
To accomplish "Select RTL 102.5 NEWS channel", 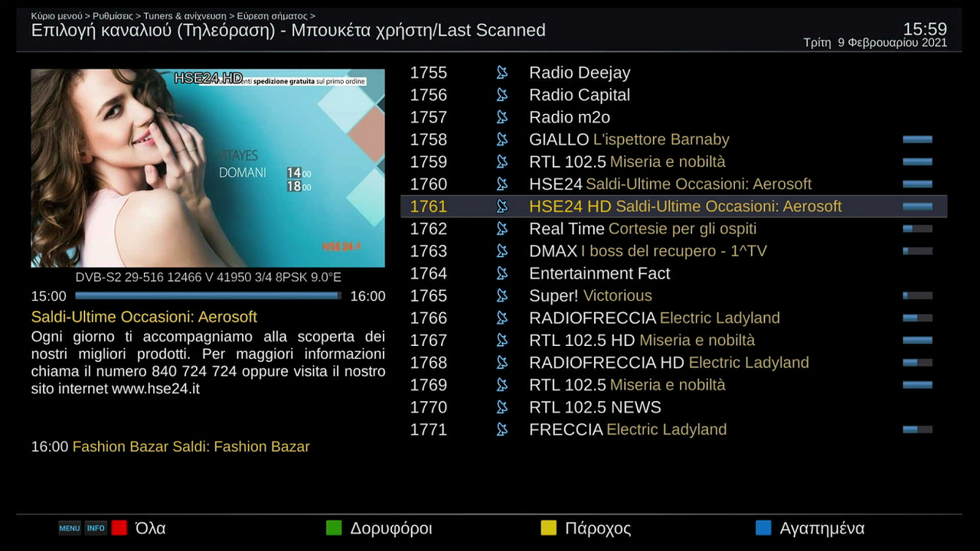I will [674, 406].
